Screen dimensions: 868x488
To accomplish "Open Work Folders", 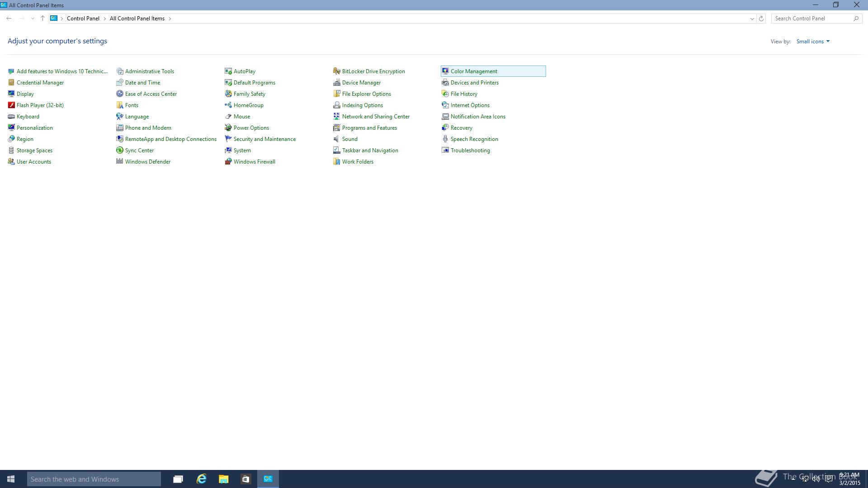I will coord(358,162).
